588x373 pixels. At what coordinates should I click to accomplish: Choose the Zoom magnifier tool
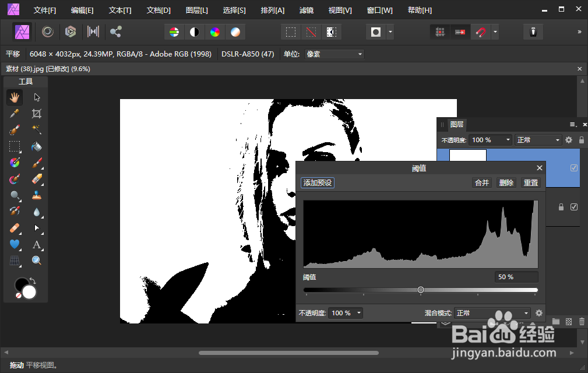click(37, 261)
